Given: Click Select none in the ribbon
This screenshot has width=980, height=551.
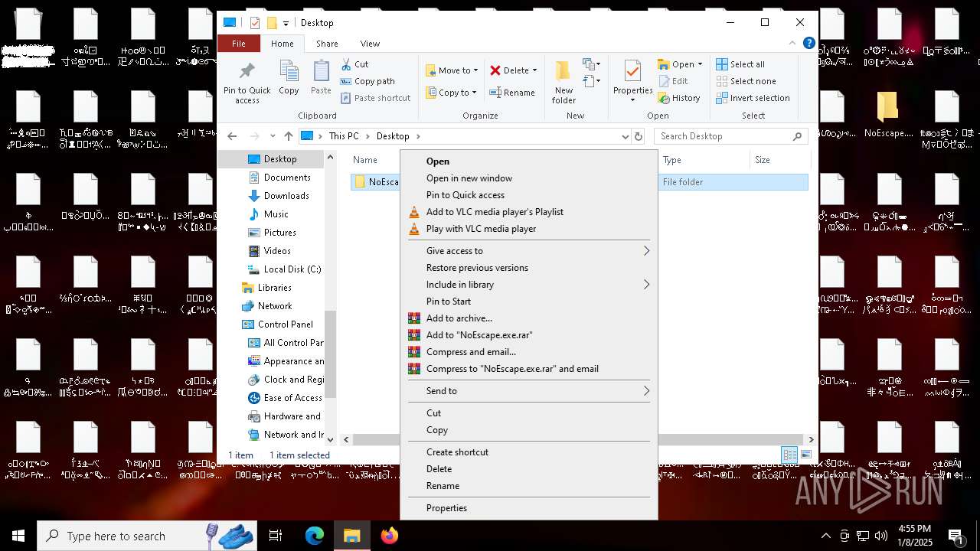Looking at the screenshot, I should tap(746, 81).
